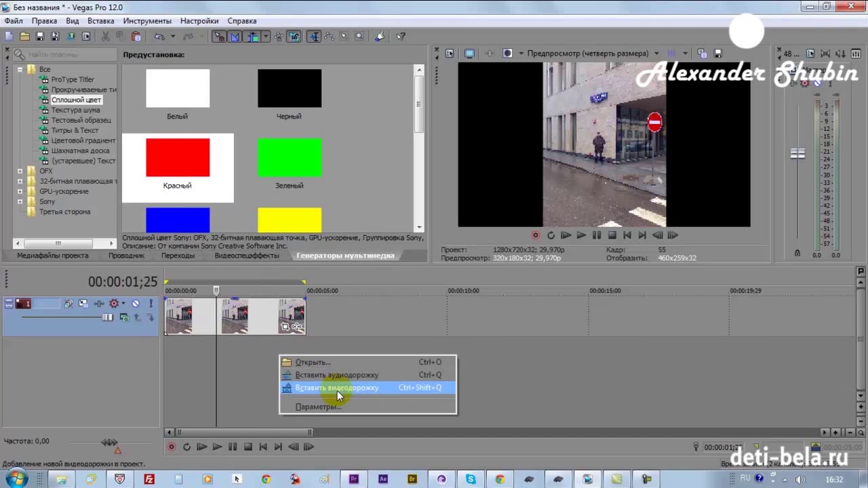This screenshot has height=488, width=868.
Task: Click the master volume fader in mixer
Action: (797, 154)
